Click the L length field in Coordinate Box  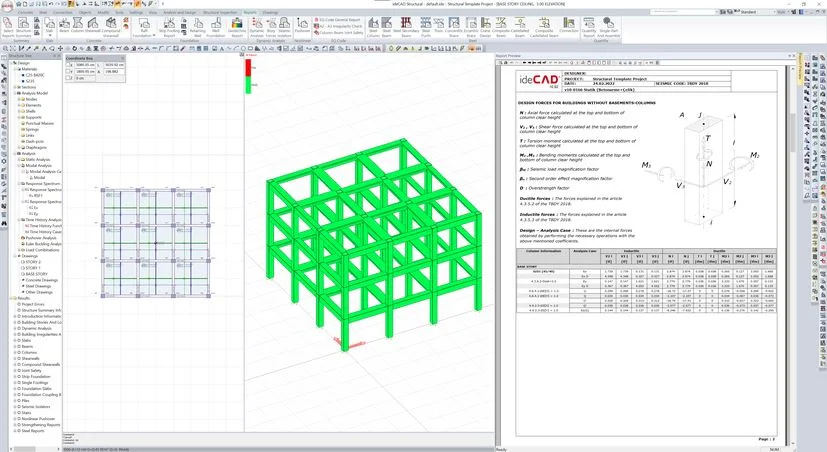[x=114, y=64]
